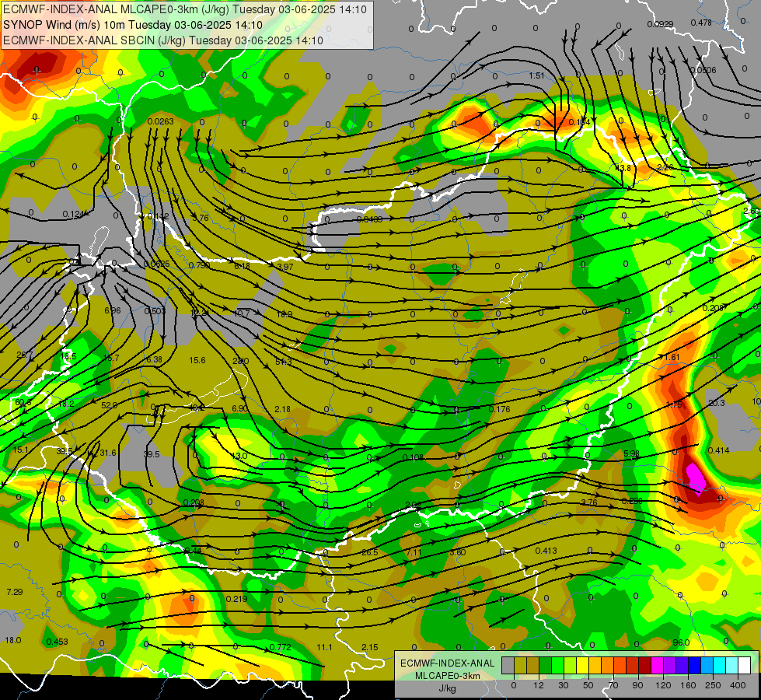Click the station value 5.98
761x700 pixels.
click(x=631, y=453)
